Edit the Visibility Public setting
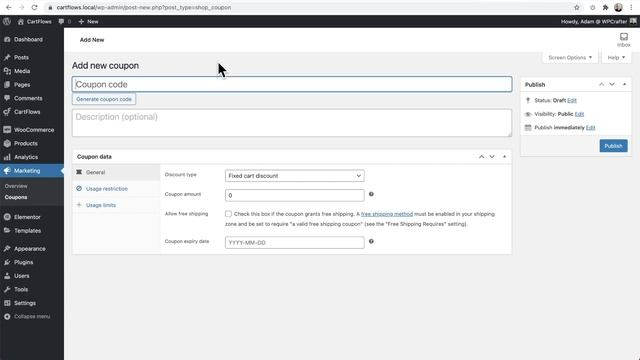 click(579, 114)
